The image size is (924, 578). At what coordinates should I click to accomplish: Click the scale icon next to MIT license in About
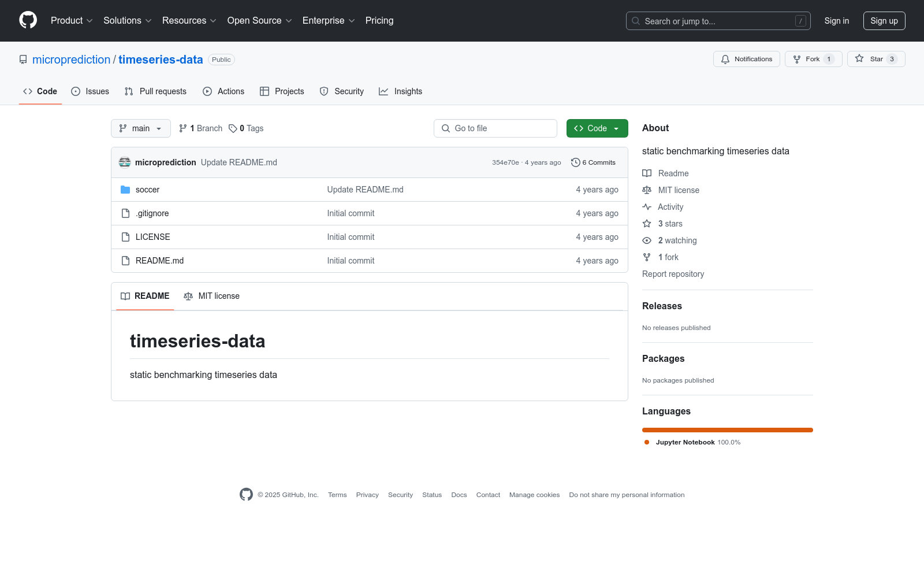[647, 190]
